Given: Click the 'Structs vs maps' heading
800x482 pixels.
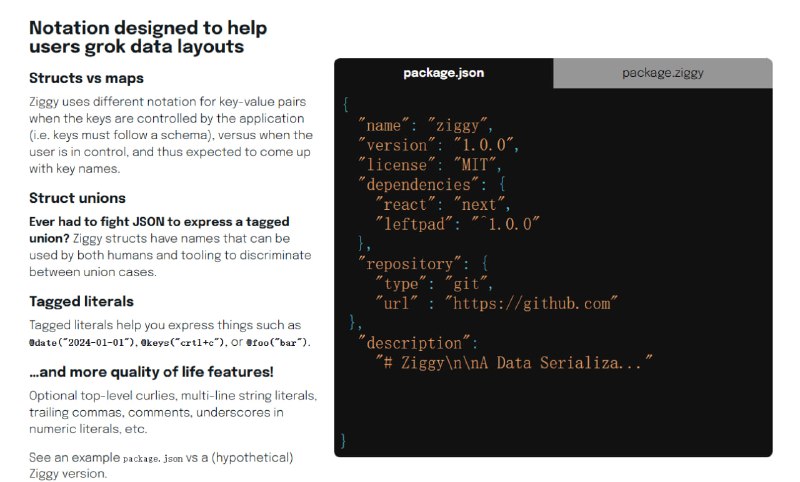Looking at the screenshot, I should 86,78.
